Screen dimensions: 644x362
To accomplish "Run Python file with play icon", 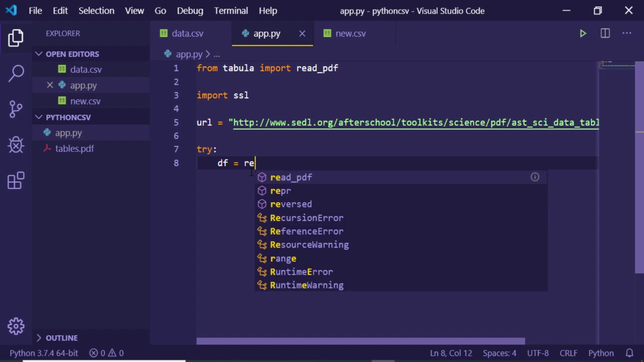I will 583,34.
